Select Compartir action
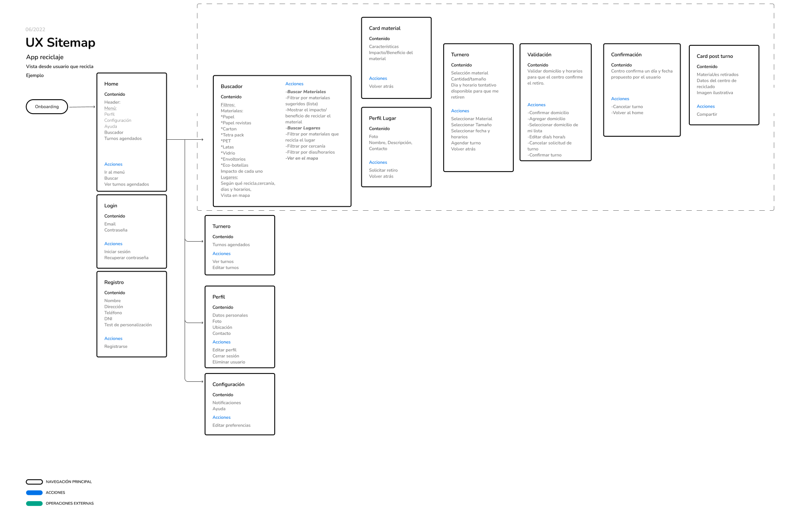Viewport: 789px width, 532px height. [x=707, y=115]
